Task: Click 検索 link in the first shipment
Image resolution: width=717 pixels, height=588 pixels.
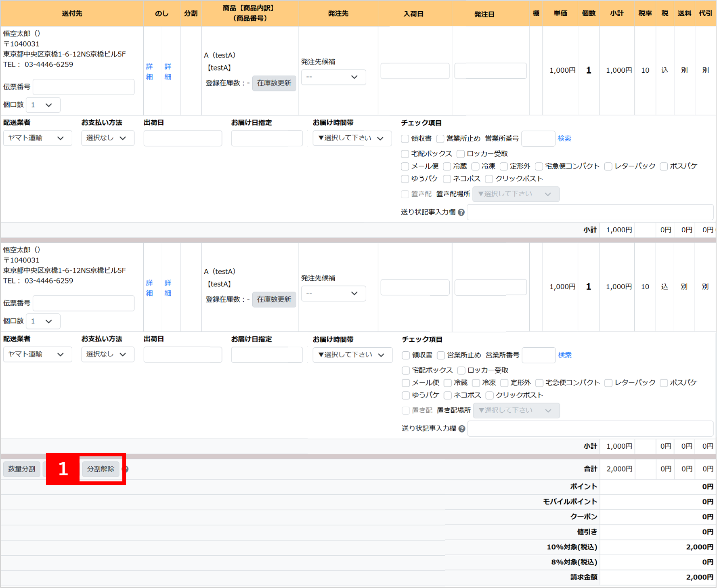Action: tap(564, 139)
